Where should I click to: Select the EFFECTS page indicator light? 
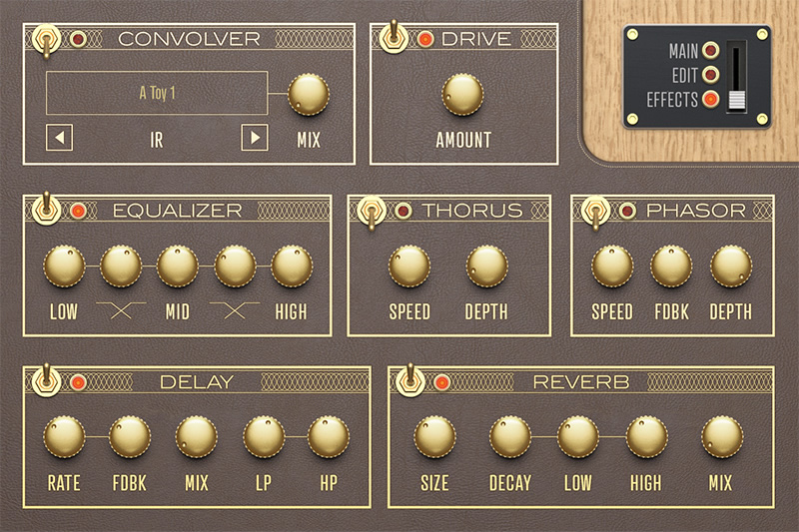(711, 99)
